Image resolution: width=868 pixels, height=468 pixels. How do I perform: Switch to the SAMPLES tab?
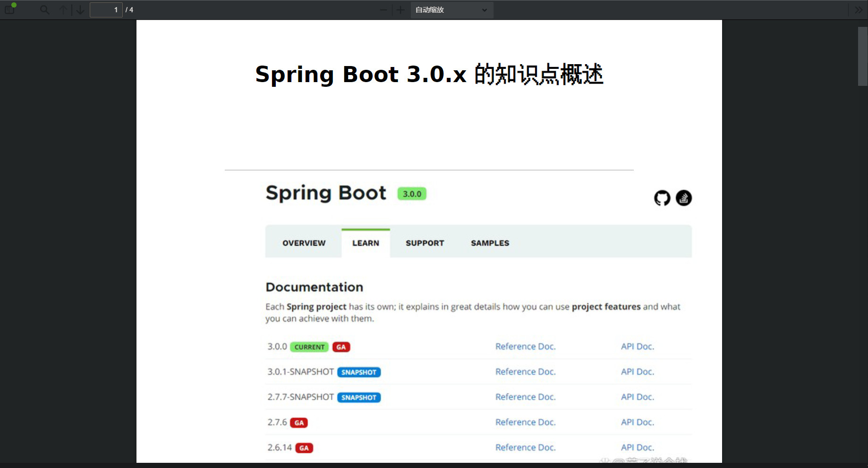click(490, 243)
